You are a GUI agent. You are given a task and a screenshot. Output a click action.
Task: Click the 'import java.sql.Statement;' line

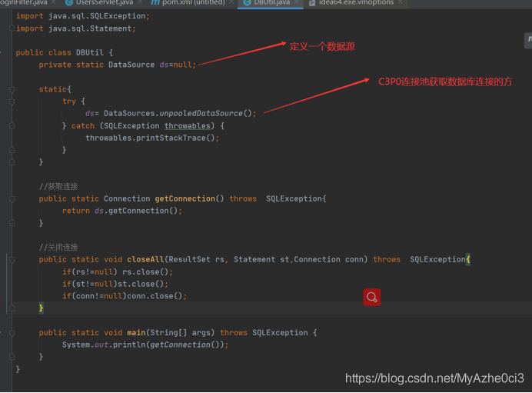[x=76, y=28]
